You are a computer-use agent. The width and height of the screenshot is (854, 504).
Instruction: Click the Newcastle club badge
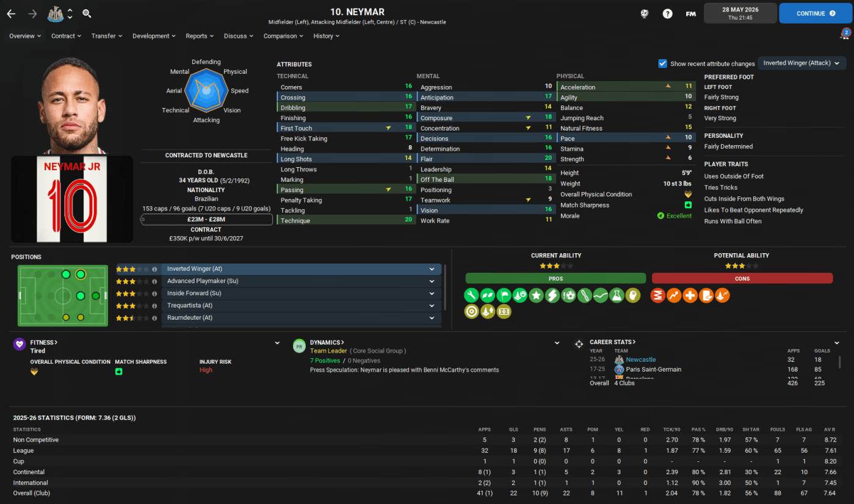[x=56, y=13]
